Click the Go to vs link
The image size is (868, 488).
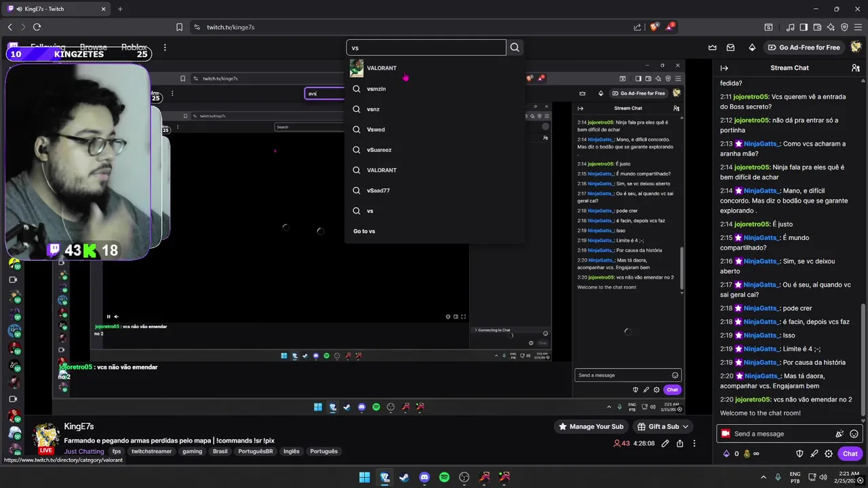click(x=364, y=231)
